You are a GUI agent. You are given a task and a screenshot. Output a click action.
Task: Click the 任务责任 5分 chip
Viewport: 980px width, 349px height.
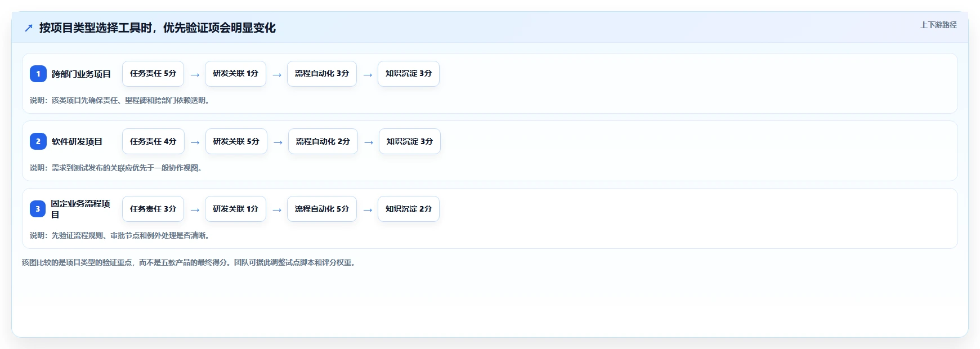click(x=153, y=74)
